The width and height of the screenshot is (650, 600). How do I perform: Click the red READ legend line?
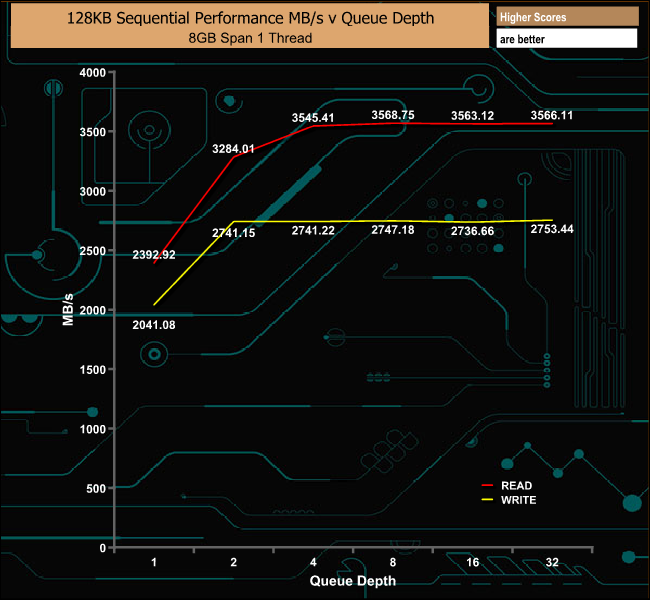tap(487, 486)
